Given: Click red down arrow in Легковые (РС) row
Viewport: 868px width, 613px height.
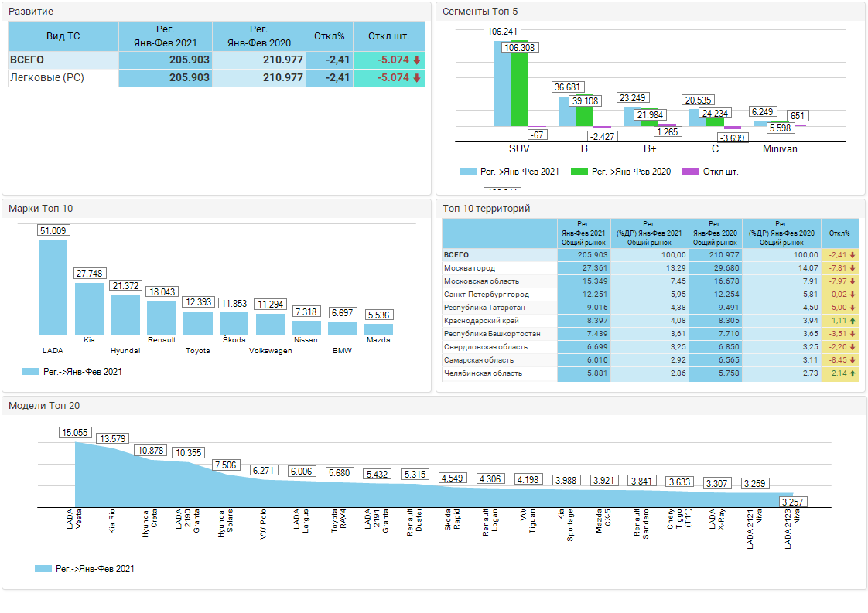Looking at the screenshot, I should [416, 78].
